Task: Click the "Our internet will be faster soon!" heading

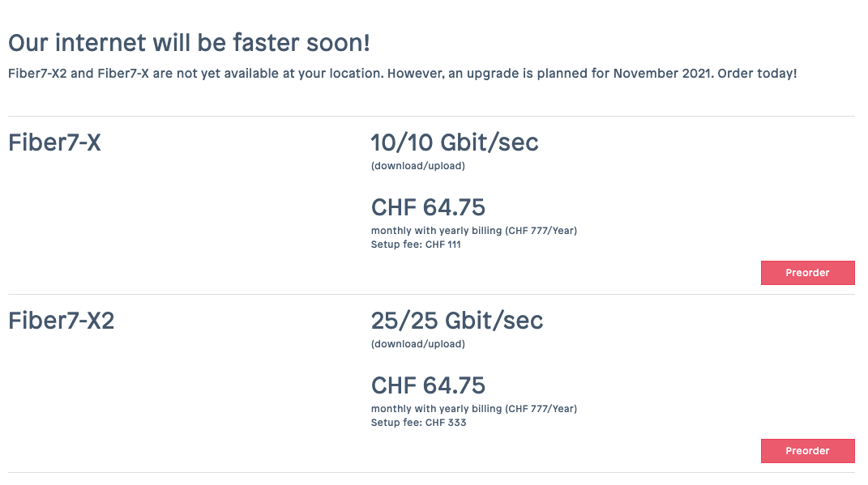Action: point(189,43)
